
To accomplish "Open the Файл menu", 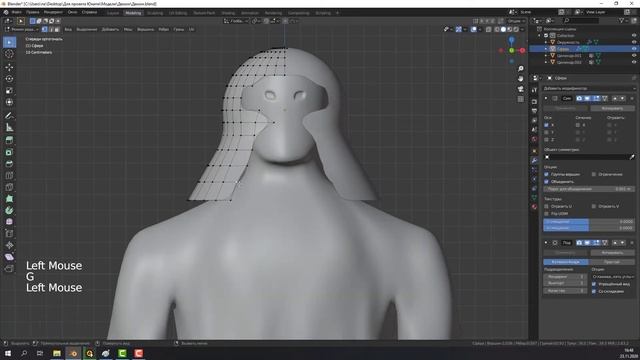I will tap(17, 12).
